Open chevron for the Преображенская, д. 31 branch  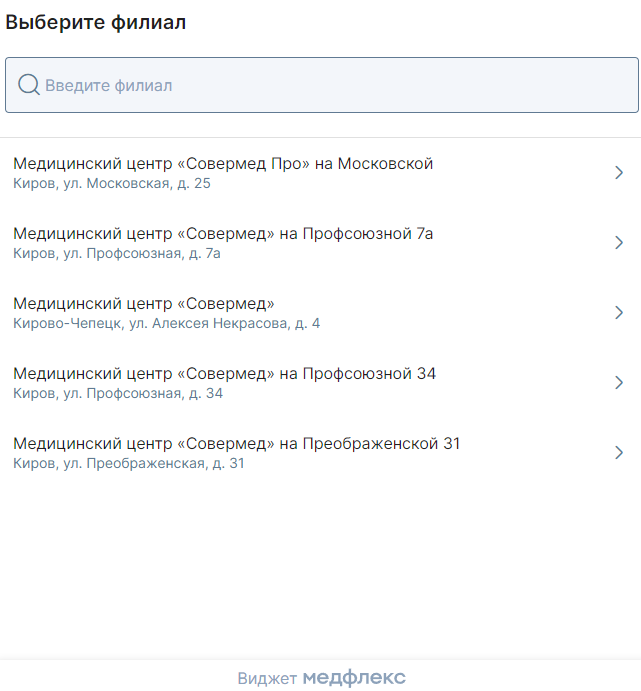click(x=619, y=452)
